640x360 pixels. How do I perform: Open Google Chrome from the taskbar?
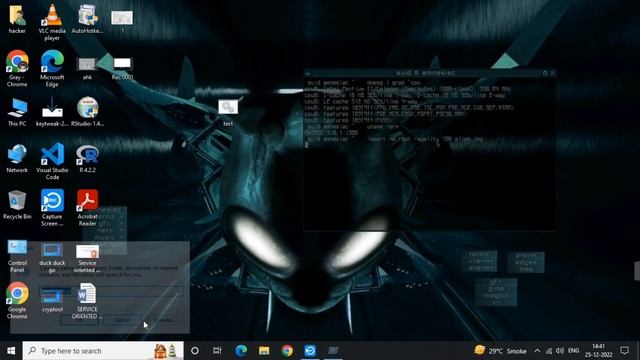tap(287, 351)
